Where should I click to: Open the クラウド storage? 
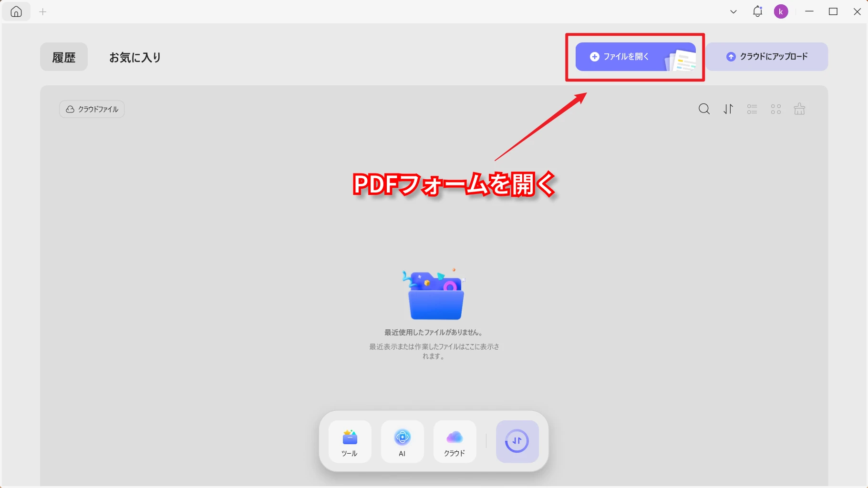pyautogui.click(x=455, y=442)
